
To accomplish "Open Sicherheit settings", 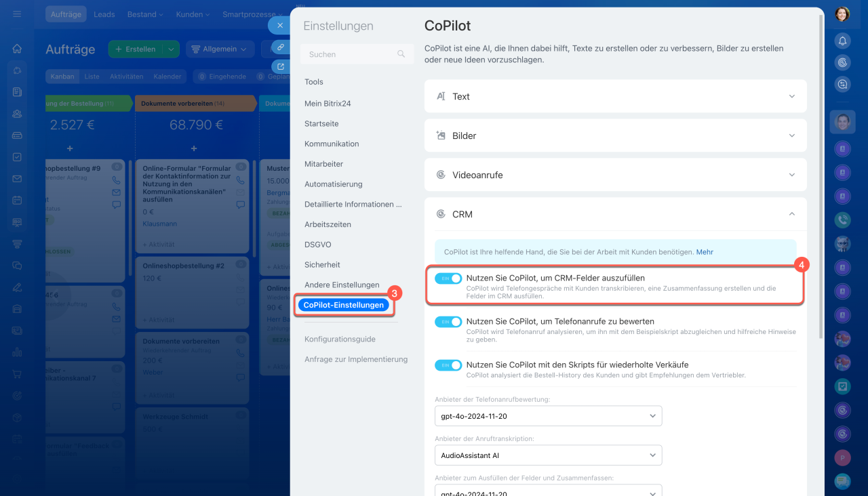I will [322, 265].
